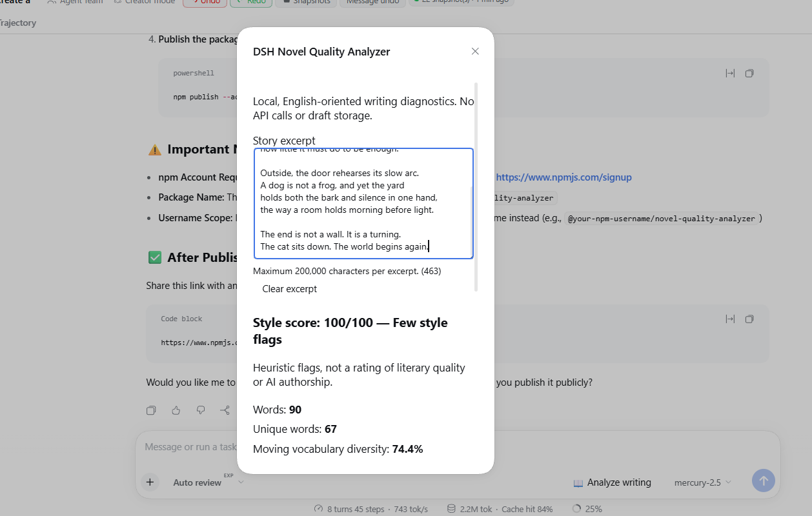Click the 'Outside, the door rehearses' excerpt line
The height and width of the screenshot is (516, 812).
point(340,173)
